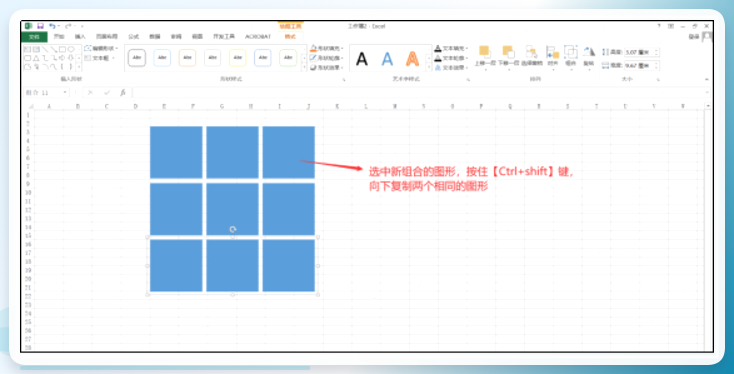Click the fx insert function icon
This screenshot has height=374, width=734.
point(123,93)
